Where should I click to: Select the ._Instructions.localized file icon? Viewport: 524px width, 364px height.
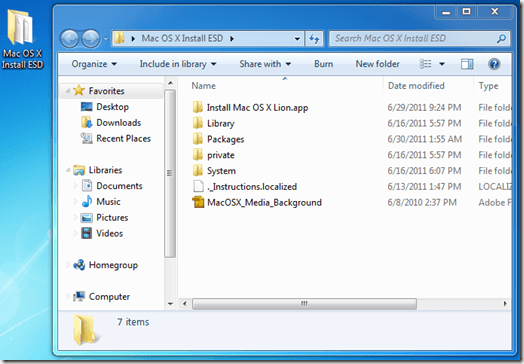point(198,186)
